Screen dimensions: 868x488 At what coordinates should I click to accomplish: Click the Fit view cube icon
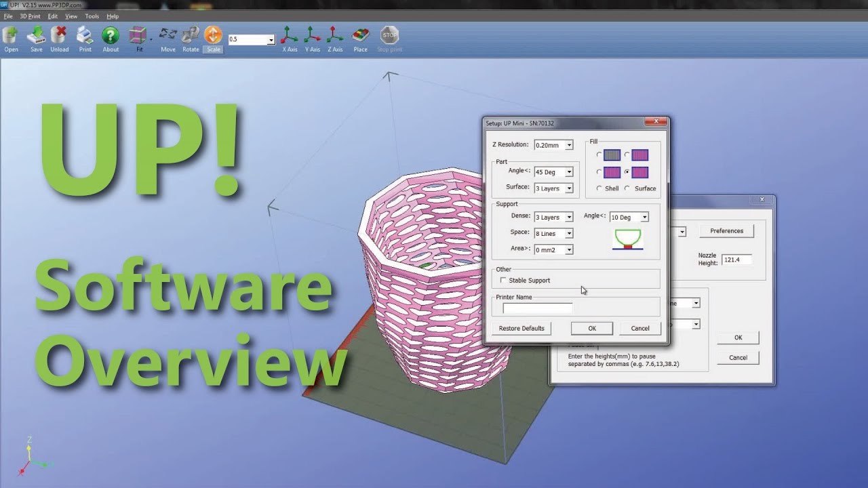(138, 35)
